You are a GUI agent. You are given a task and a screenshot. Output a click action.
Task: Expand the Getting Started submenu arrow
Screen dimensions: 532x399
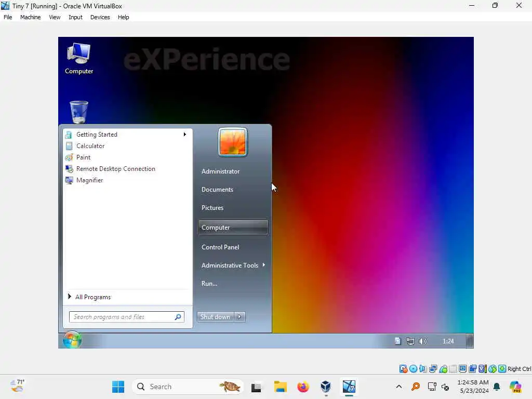coord(184,135)
